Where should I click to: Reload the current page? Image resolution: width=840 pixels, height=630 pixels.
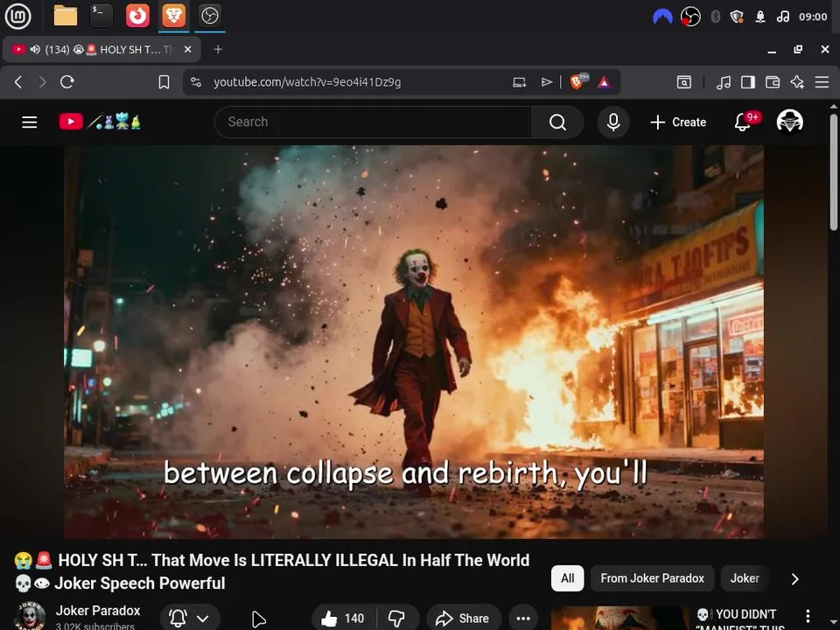[67, 82]
